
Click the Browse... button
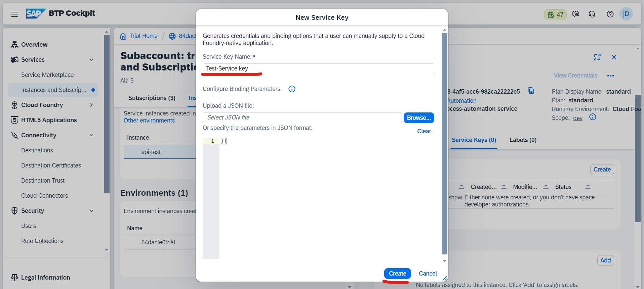[419, 118]
